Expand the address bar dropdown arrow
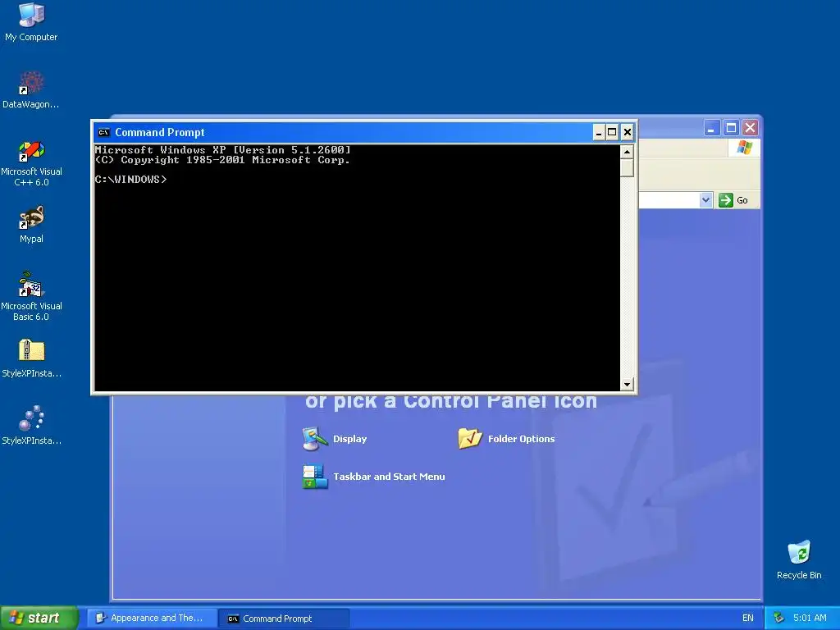This screenshot has width=840, height=630. coord(706,200)
